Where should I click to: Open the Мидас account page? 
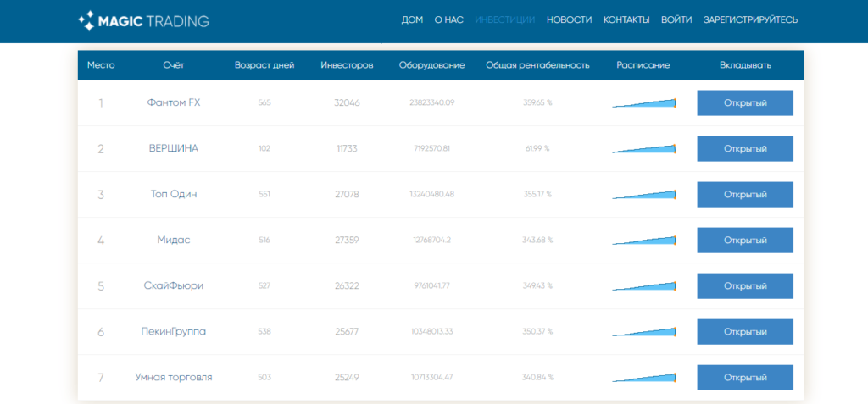tap(173, 240)
